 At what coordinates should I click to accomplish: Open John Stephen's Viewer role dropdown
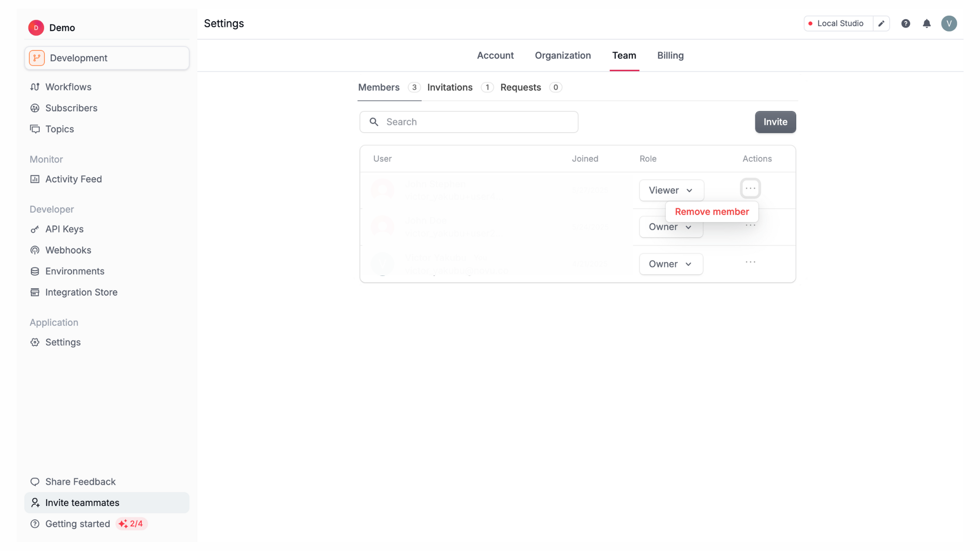tap(671, 190)
